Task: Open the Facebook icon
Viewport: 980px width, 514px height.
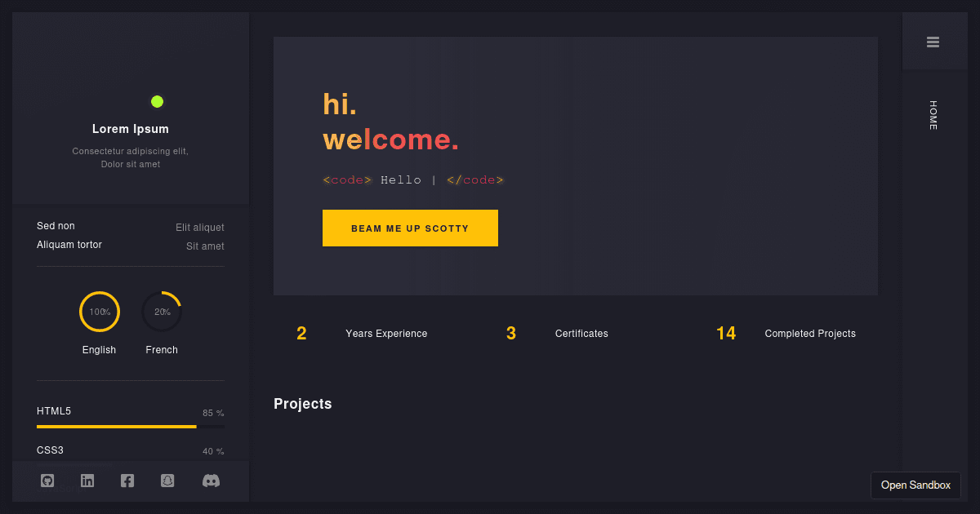Action: click(x=127, y=481)
